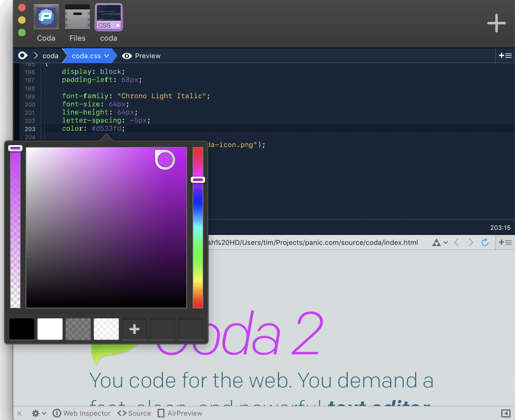515x420 pixels.
Task: Click the preview URL path field
Action: click(x=313, y=243)
